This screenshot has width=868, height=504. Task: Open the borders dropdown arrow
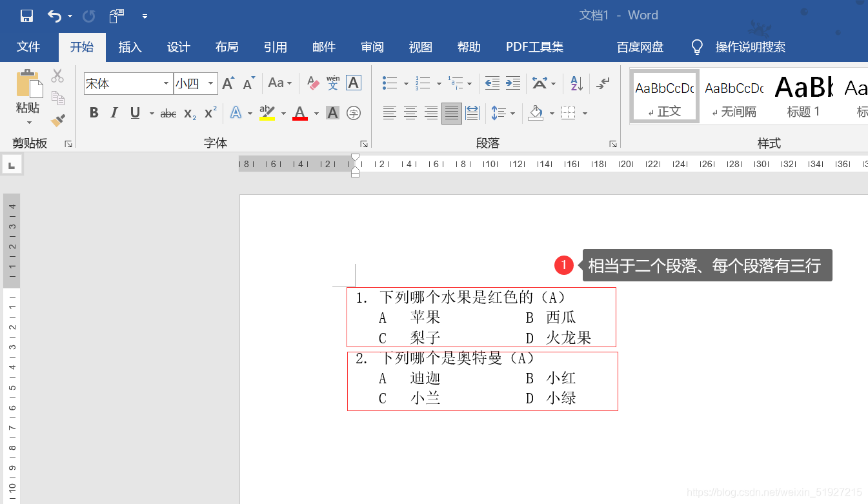[585, 114]
